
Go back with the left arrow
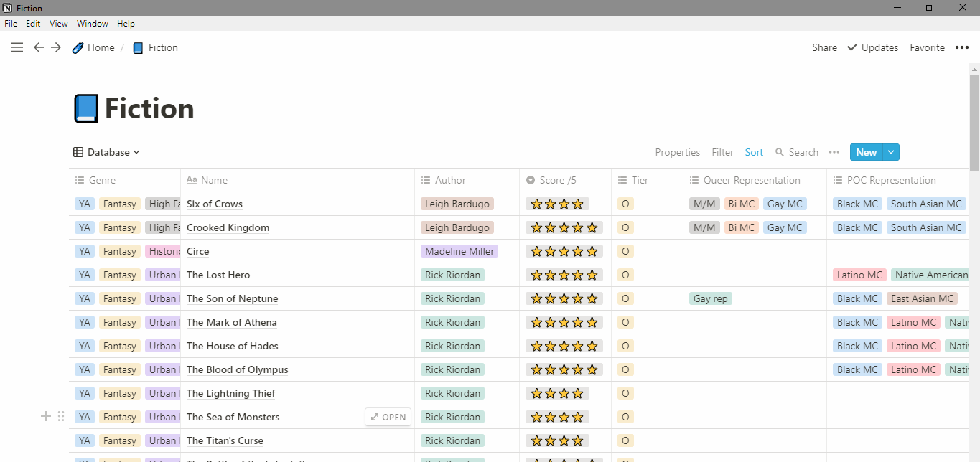(39, 47)
